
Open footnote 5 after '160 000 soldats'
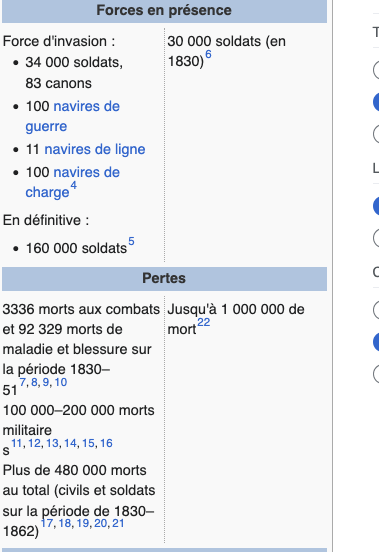pyautogui.click(x=131, y=241)
